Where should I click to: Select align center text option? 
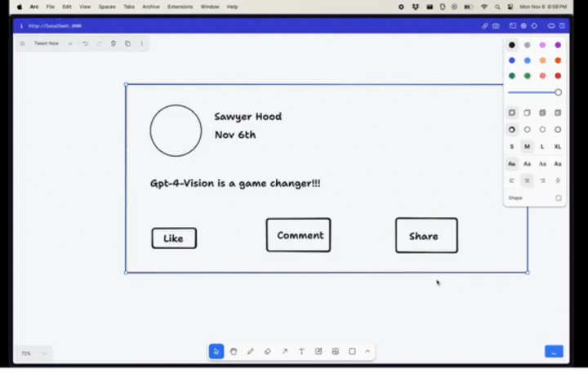(527, 180)
